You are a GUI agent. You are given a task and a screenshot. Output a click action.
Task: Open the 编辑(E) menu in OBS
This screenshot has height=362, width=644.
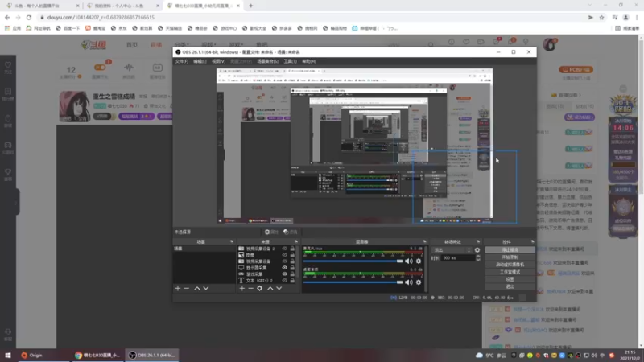200,61
